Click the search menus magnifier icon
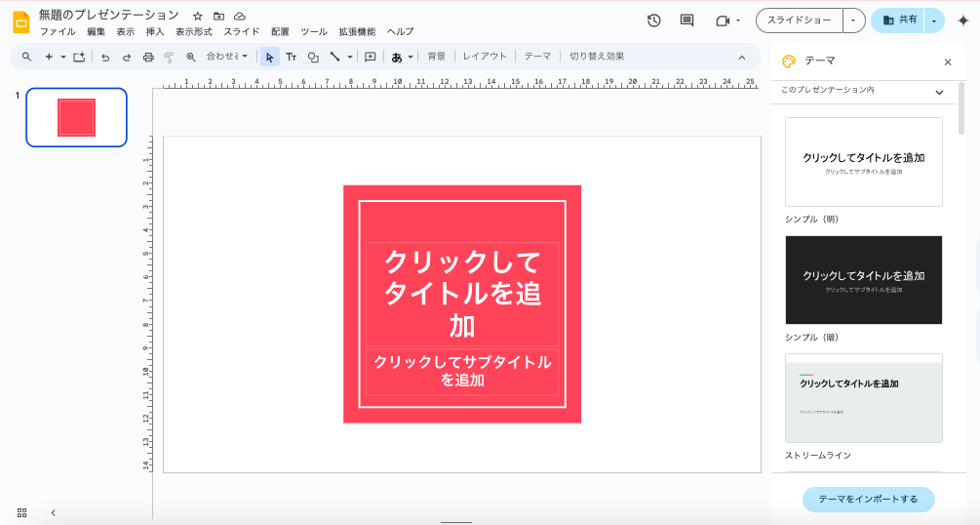980x525 pixels. pyautogui.click(x=27, y=57)
